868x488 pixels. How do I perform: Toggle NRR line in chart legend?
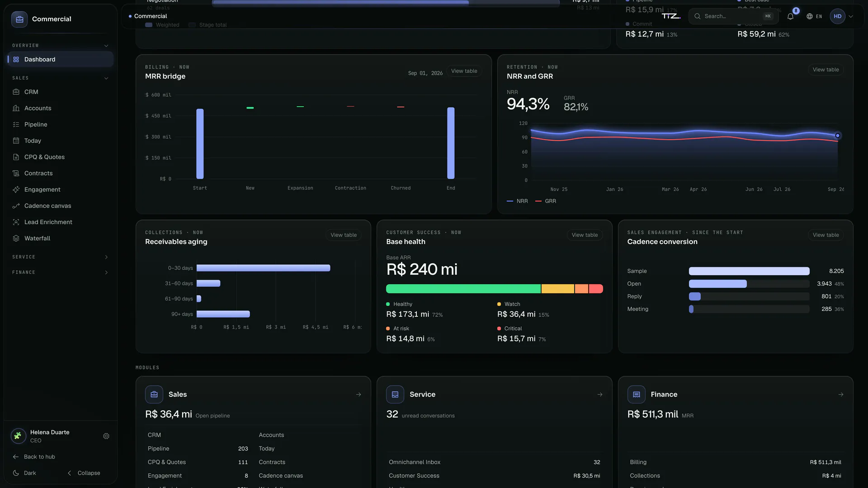click(x=517, y=201)
